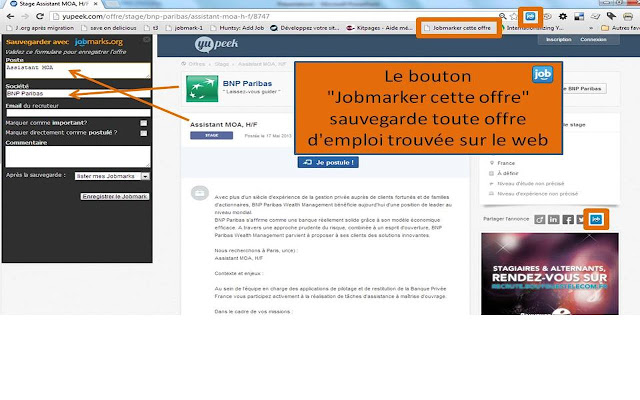Open the 'Jobmarker cette offre' bookmark
Screen dimensions: 640x400
(458, 28)
